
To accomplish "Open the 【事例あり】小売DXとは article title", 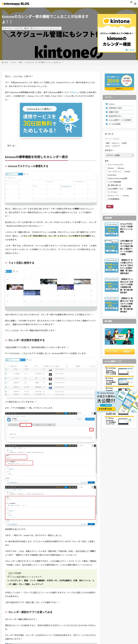I will click(x=127, y=286).
